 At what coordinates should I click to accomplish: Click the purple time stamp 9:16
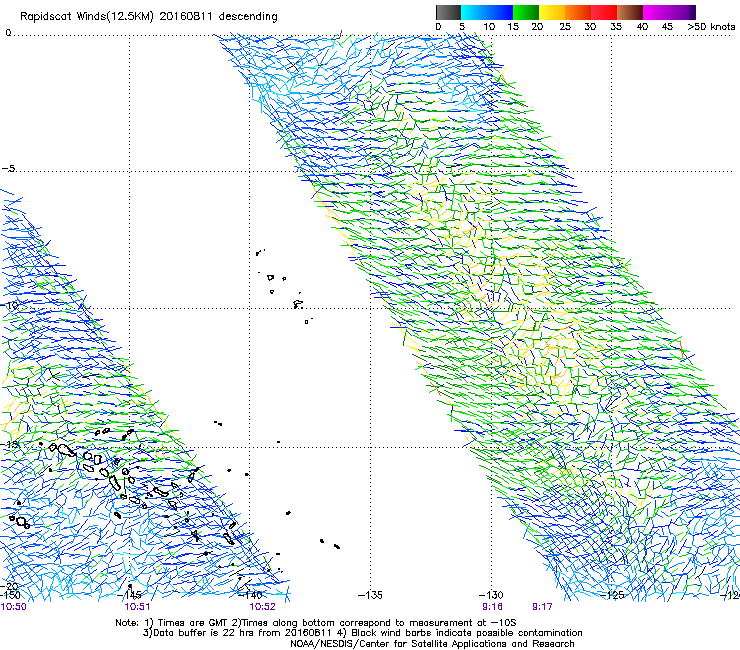492,607
